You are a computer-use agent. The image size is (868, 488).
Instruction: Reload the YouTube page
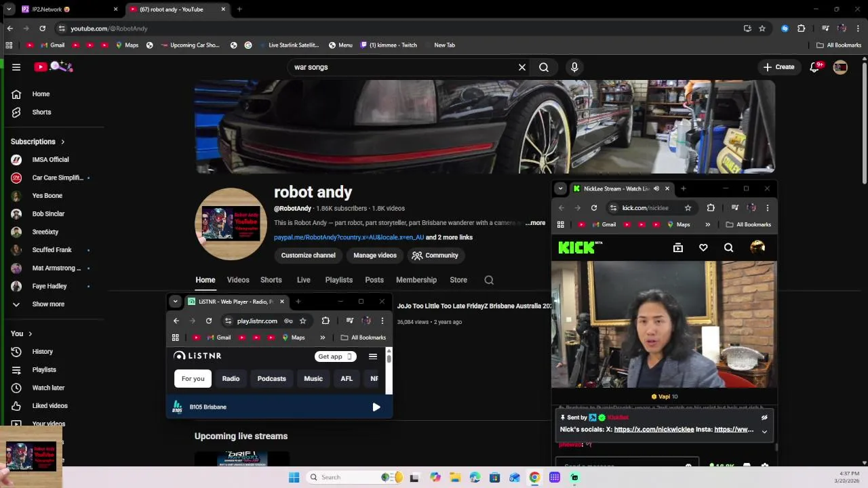click(x=42, y=28)
